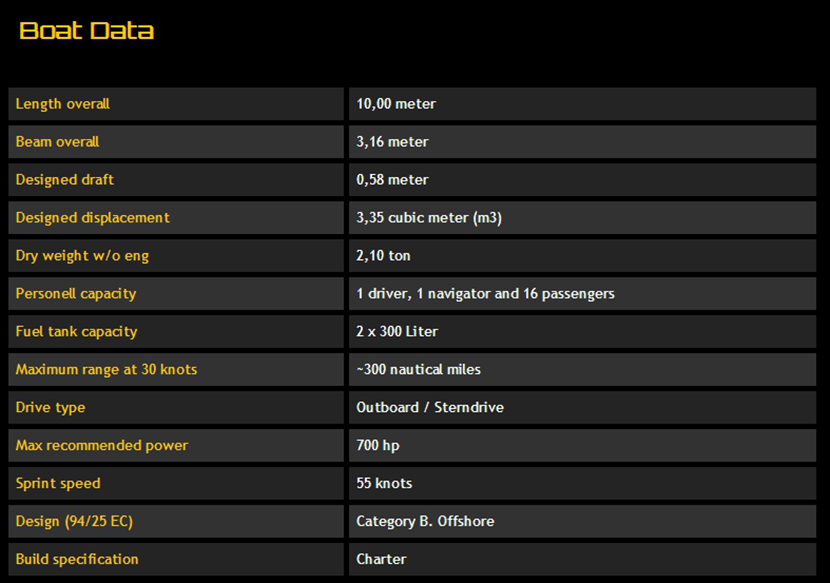The width and height of the screenshot is (830, 583).
Task: Select the Maximum range at 30 knots label
Action: [x=107, y=370]
